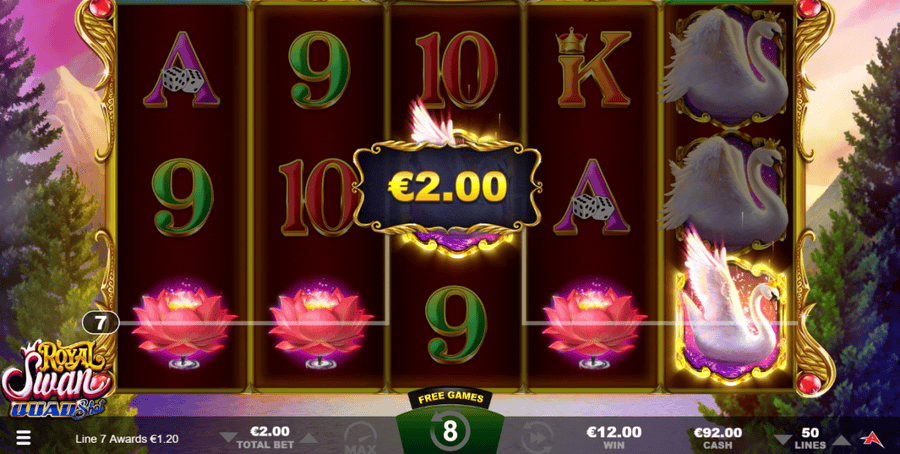900x454 pixels.
Task: Increase the total bet amount
Action: pyautogui.click(x=309, y=439)
